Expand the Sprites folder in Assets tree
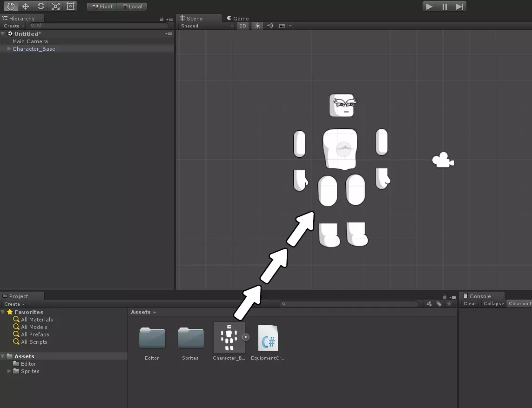The height and width of the screenshot is (408, 532). click(x=9, y=371)
